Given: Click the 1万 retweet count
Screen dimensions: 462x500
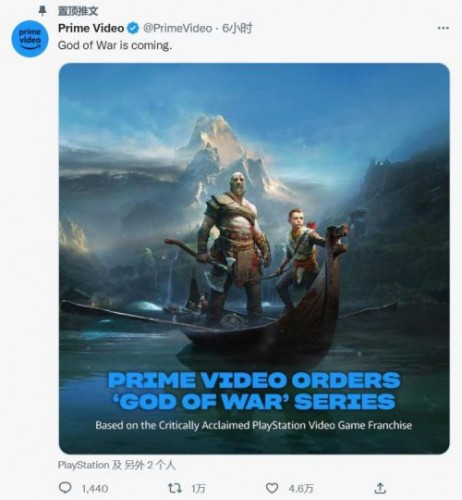Looking at the screenshot, I should tap(198, 489).
